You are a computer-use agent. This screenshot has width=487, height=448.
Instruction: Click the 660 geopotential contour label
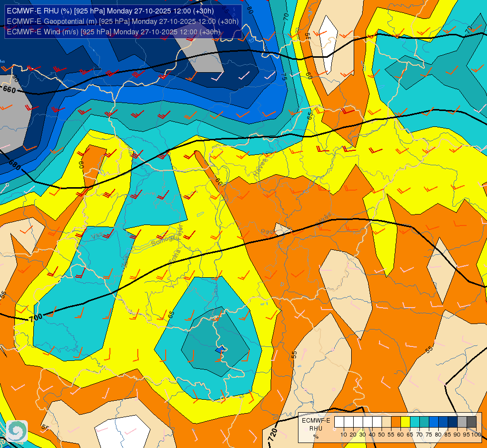[9, 90]
